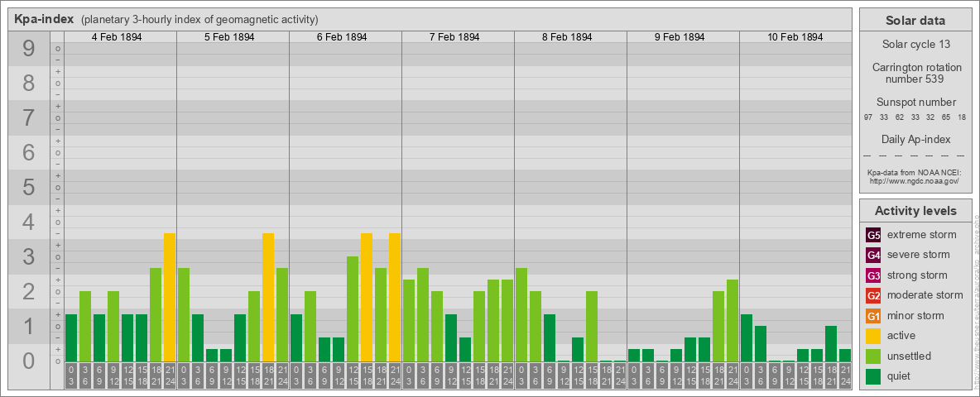Click the 10 Feb 1894 date header
The height and width of the screenshot is (397, 980).
point(795,37)
